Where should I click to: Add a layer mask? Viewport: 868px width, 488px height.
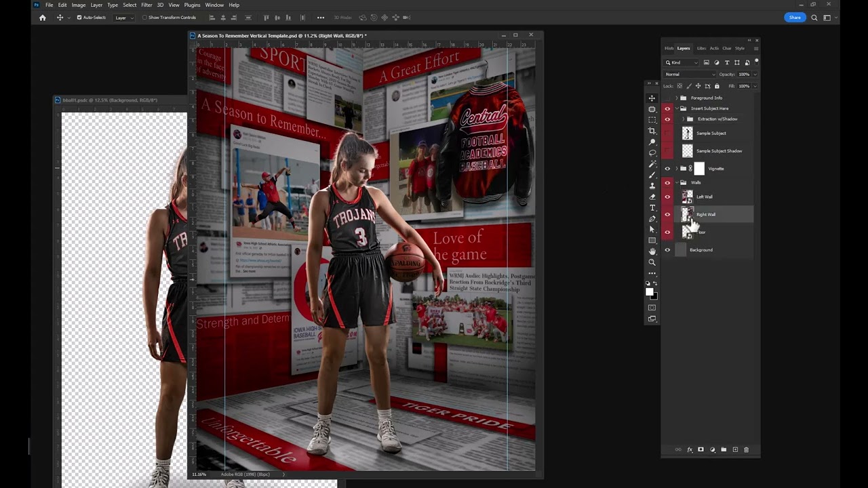point(701,449)
